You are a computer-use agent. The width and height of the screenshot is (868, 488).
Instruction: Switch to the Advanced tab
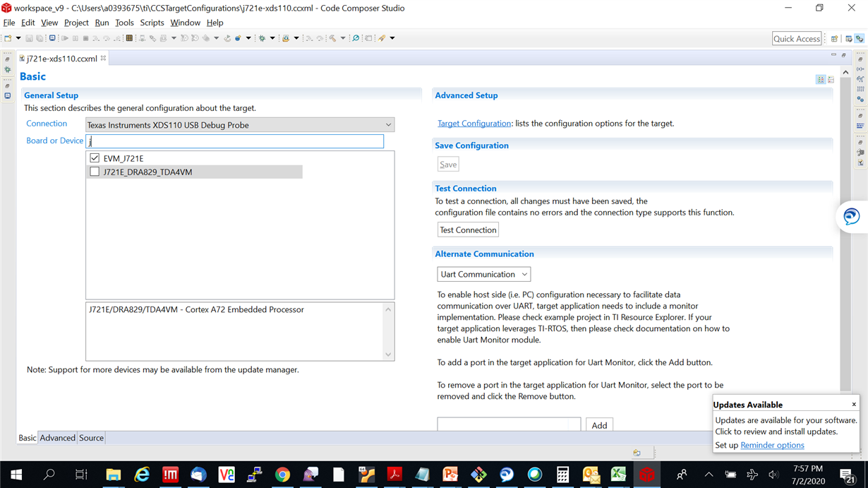click(x=57, y=438)
